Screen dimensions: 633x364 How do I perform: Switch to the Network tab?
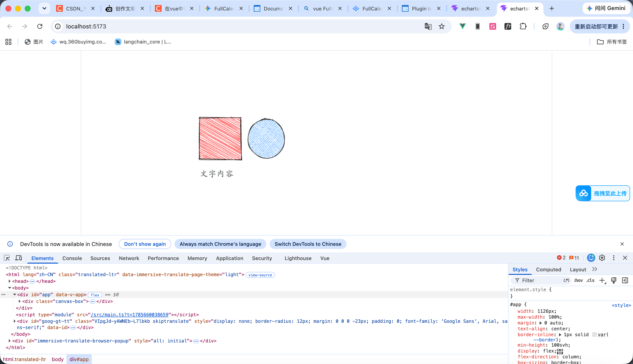tap(129, 258)
